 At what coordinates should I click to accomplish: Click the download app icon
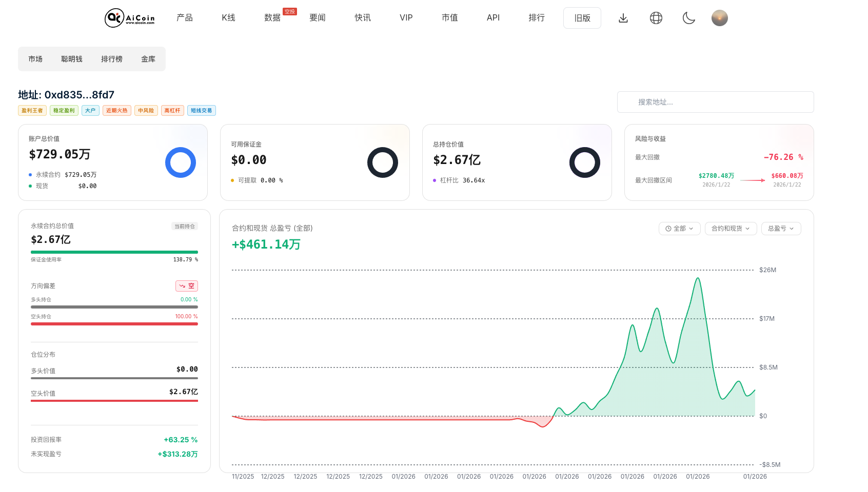click(623, 18)
